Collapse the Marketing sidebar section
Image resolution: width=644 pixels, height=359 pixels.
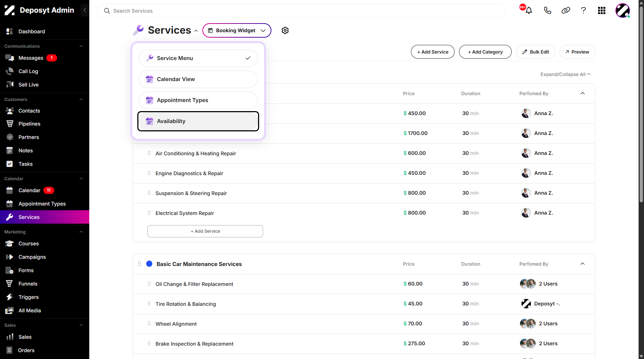[x=81, y=232]
